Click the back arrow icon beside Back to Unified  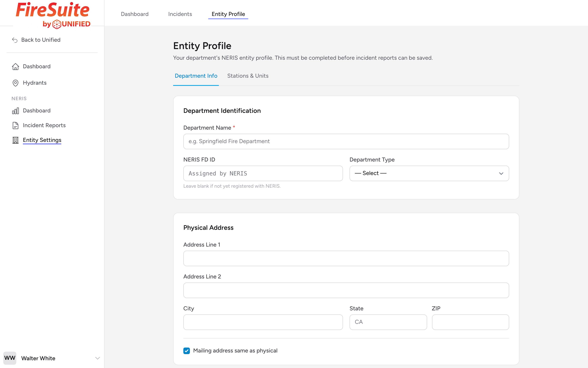click(x=15, y=40)
